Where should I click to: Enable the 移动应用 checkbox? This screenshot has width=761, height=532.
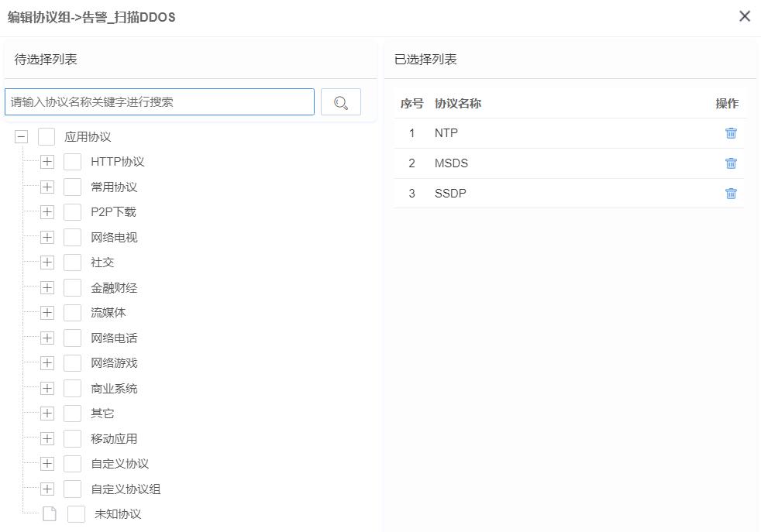(x=72, y=438)
